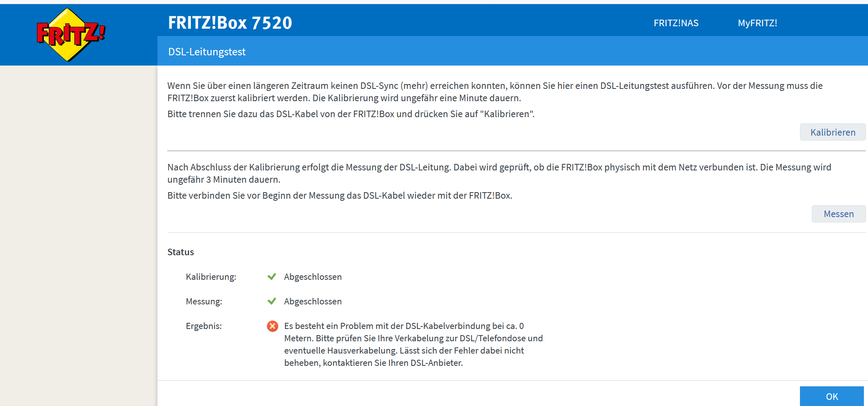Click the 'Bitte verbinden Sie vor Beginn' instruction line
The width and height of the screenshot is (868, 406).
pos(340,195)
